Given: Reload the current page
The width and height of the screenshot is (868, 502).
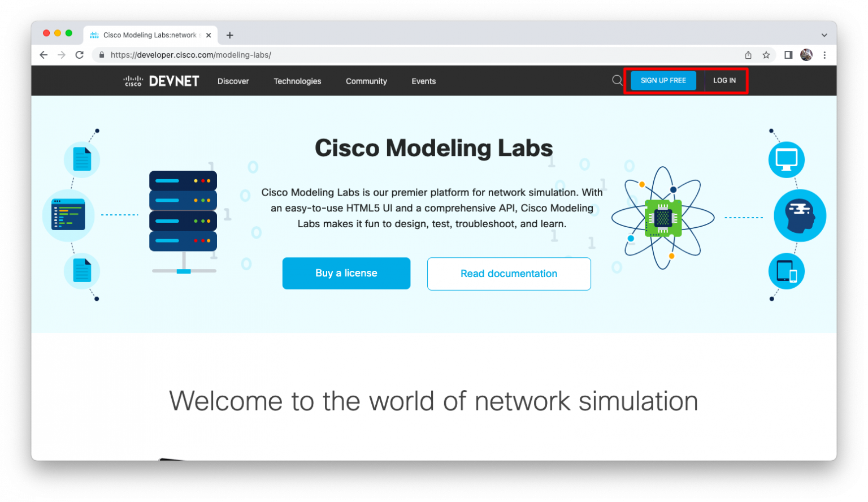Looking at the screenshot, I should coord(79,55).
